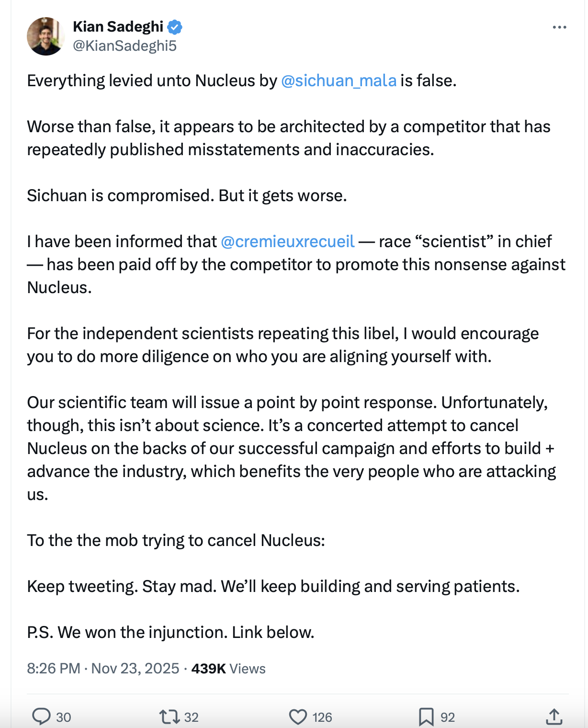Click the 8:26 PM timestamp
588x728 pixels.
pos(54,668)
